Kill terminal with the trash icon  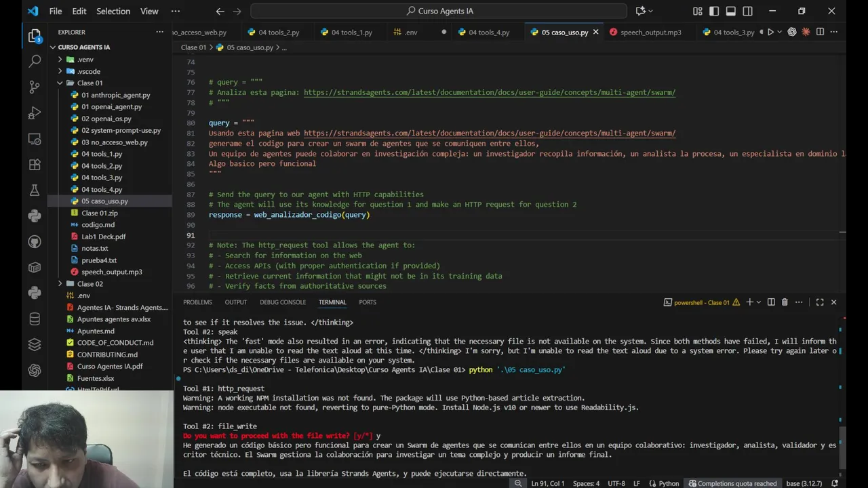(785, 302)
